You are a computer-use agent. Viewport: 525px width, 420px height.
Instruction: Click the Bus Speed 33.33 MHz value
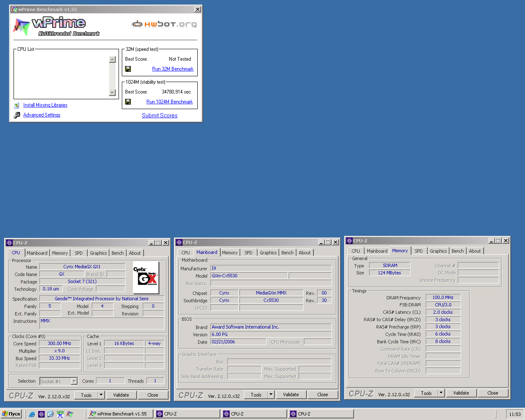(x=59, y=358)
